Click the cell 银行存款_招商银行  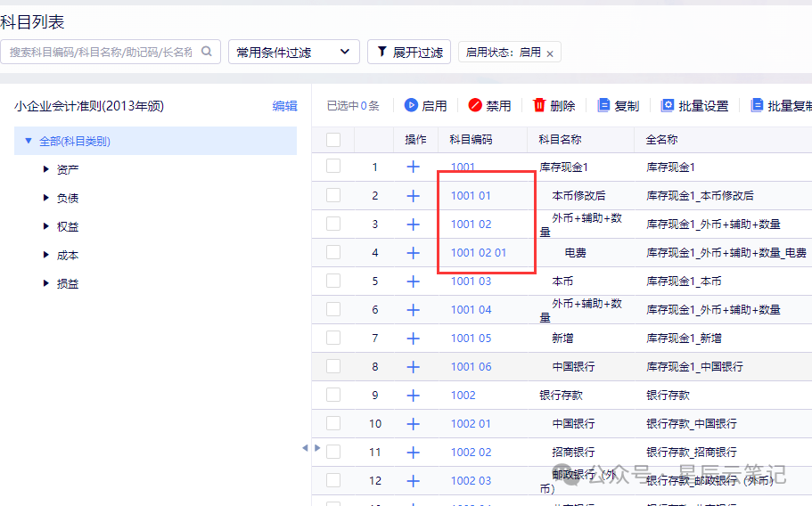click(692, 452)
